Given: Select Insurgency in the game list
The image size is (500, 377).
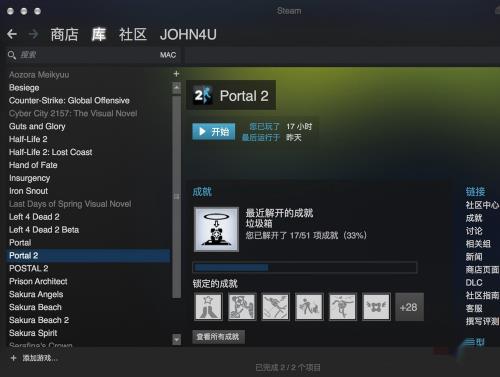Looking at the screenshot, I should coord(29,178).
